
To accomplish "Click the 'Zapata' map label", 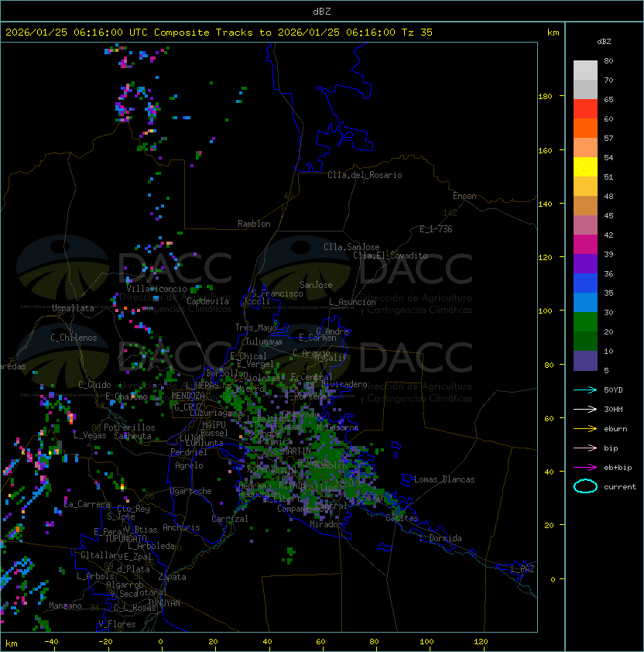I will tap(172, 577).
